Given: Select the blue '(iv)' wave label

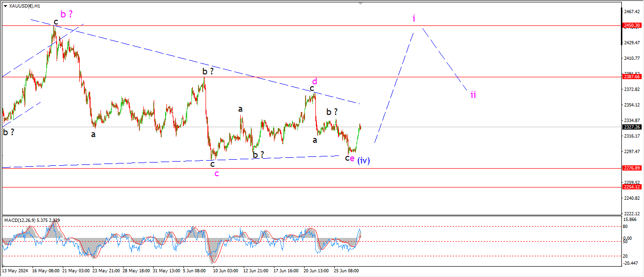Looking at the screenshot, I should (x=363, y=161).
